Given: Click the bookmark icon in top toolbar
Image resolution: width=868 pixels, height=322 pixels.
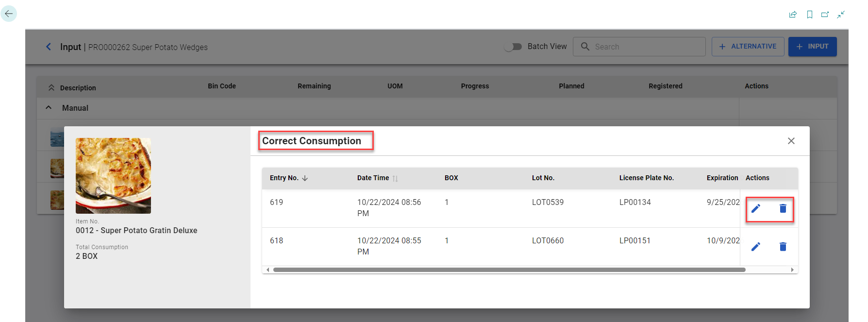Looking at the screenshot, I should [x=809, y=15].
